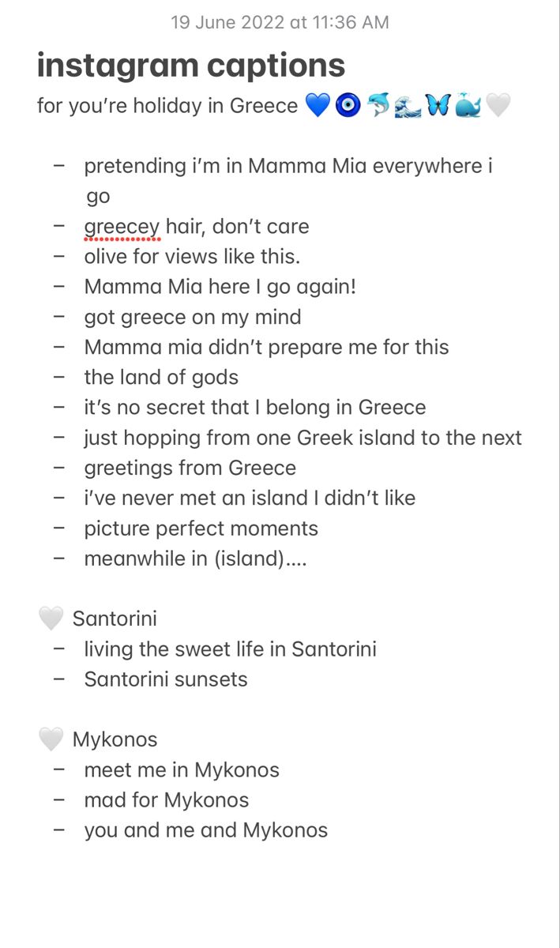Click the "you and me and Mykonos" line
Viewport: 560px width, 948px height.
(205, 830)
